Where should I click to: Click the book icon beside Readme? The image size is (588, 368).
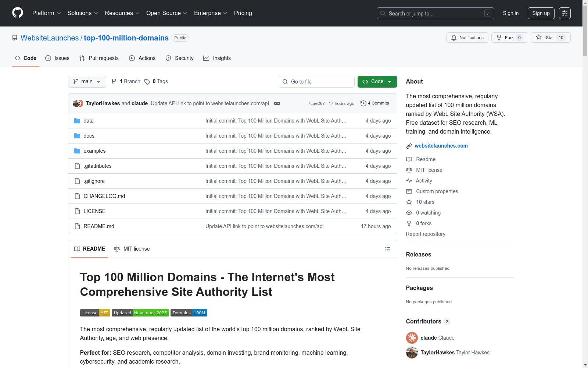[x=409, y=159]
